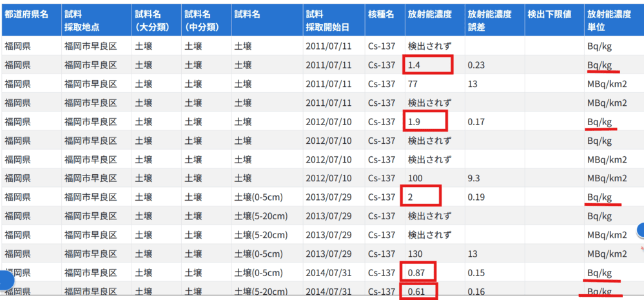Click the blue circle button at left edge

[x=4, y=281]
